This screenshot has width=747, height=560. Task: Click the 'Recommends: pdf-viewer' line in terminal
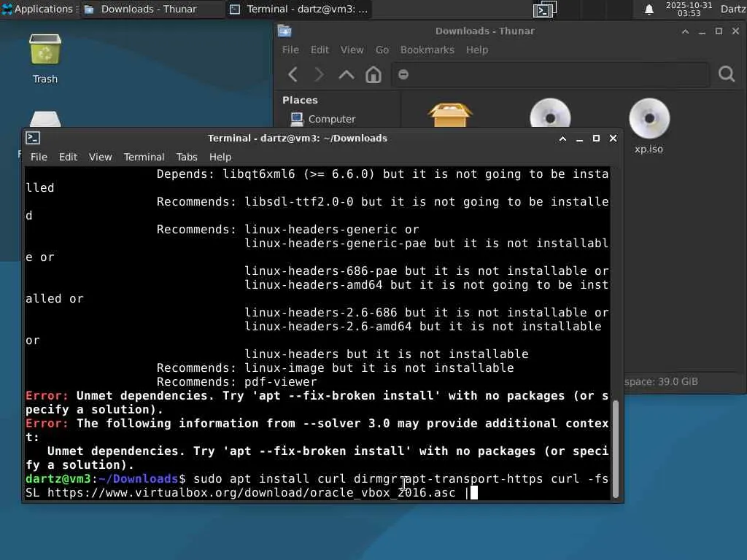point(237,382)
